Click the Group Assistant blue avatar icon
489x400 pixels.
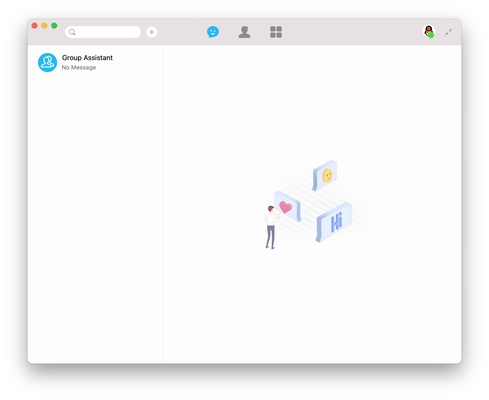47,62
